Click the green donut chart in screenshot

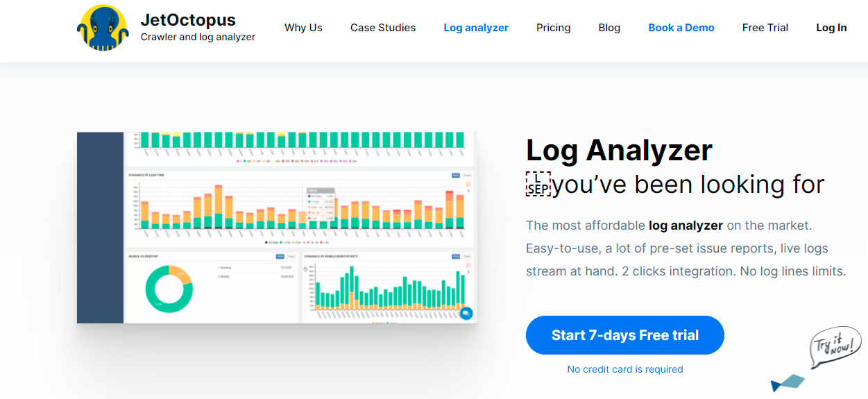click(x=169, y=288)
